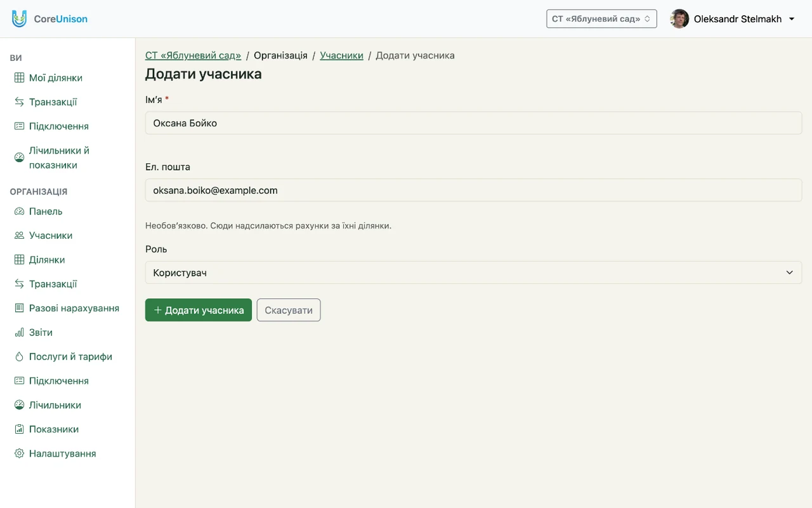Go to Ділянки in the organization menu
This screenshot has width=812, height=508.
click(47, 260)
